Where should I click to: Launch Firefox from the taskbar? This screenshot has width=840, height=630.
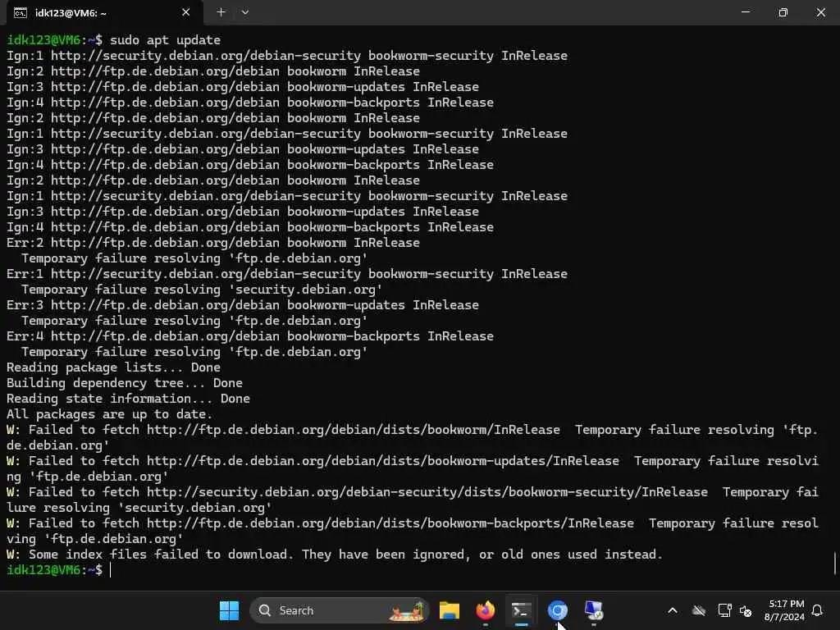click(486, 610)
